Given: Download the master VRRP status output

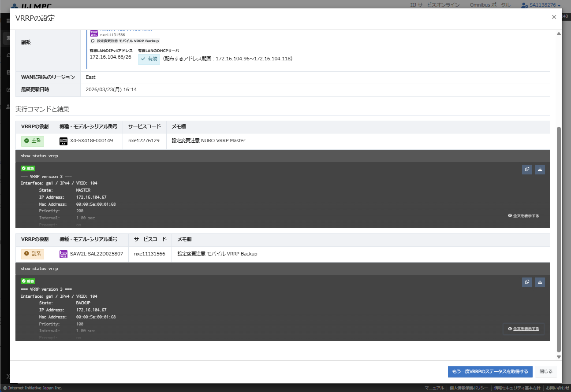Looking at the screenshot, I should (540, 170).
